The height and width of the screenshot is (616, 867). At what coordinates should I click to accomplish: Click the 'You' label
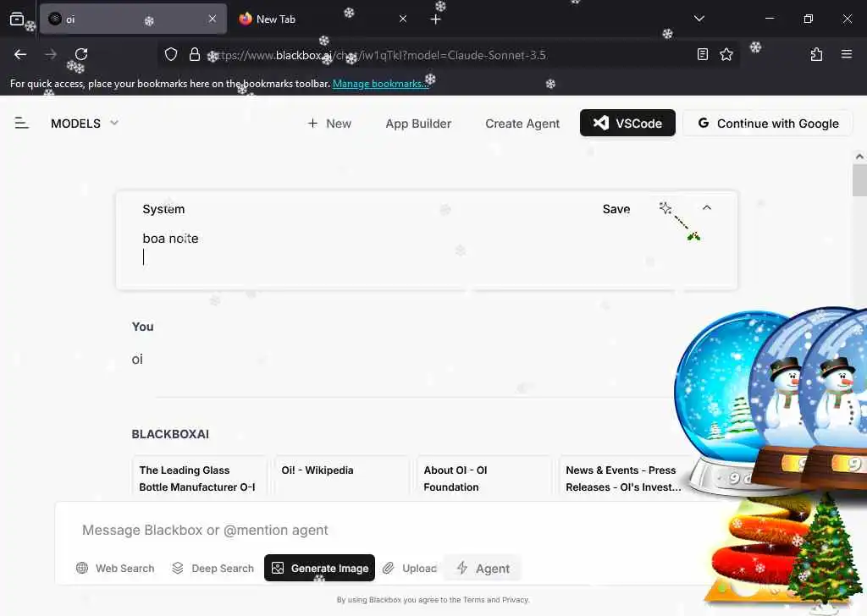[x=142, y=327]
